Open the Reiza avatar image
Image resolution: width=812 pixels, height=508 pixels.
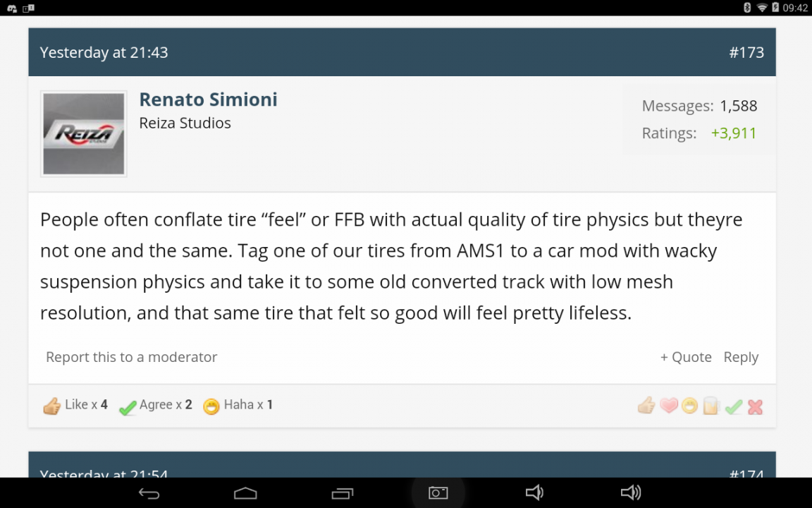83,133
